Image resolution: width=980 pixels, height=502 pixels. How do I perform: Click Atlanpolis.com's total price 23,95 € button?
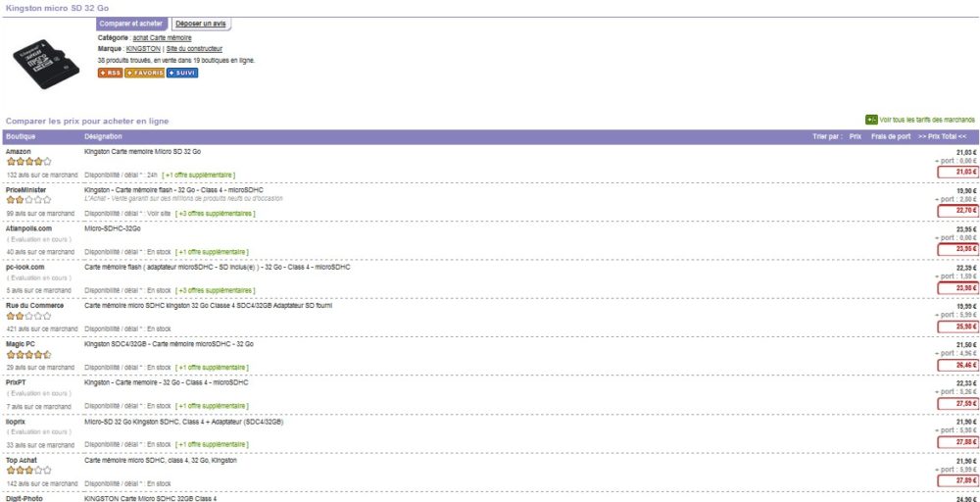[956, 249]
